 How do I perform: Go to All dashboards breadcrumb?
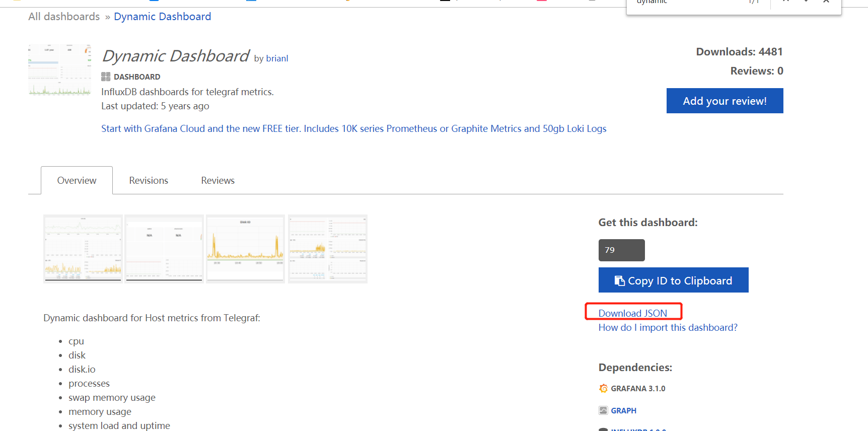[x=64, y=17]
